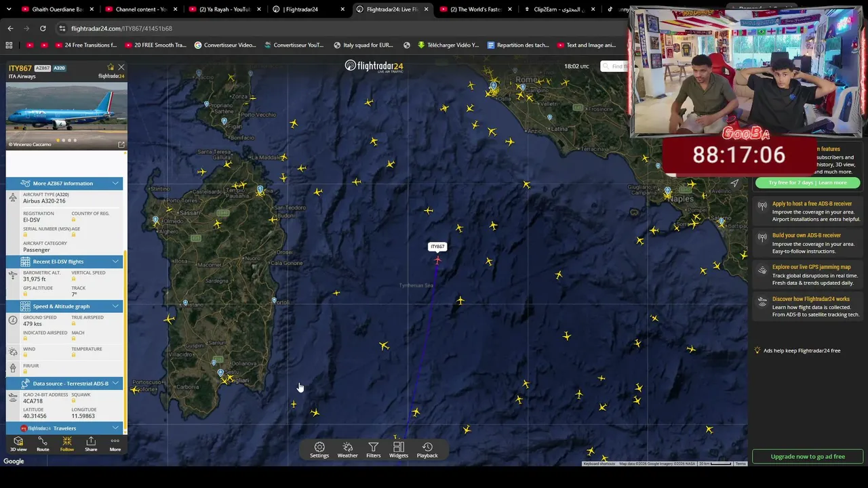Open the More options menu in flight panel
Viewport: 868px width, 488px height.
pyautogui.click(x=115, y=444)
